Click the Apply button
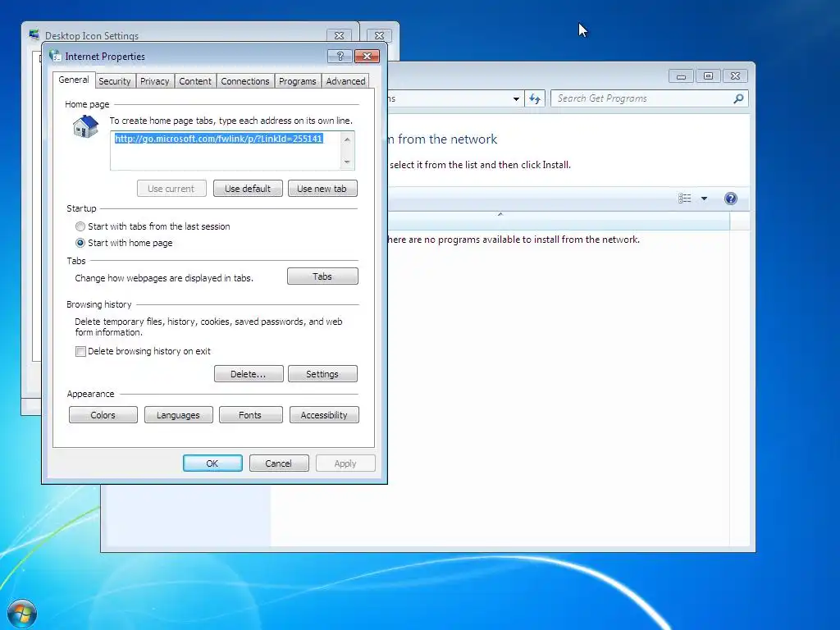840x630 pixels. click(345, 463)
